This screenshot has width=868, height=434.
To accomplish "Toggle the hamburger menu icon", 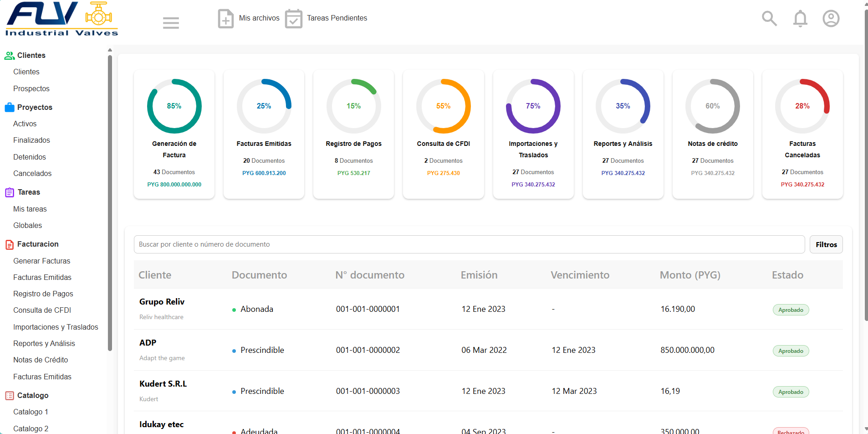I will point(171,23).
